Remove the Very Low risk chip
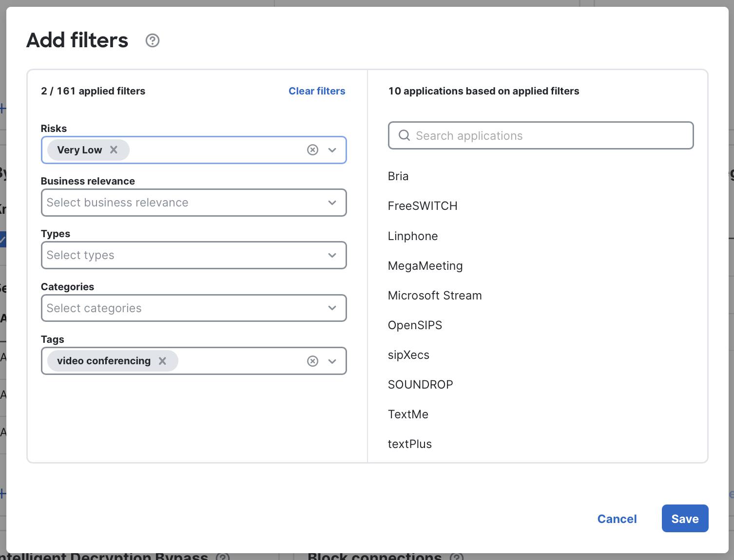This screenshot has width=734, height=560. pyautogui.click(x=114, y=149)
